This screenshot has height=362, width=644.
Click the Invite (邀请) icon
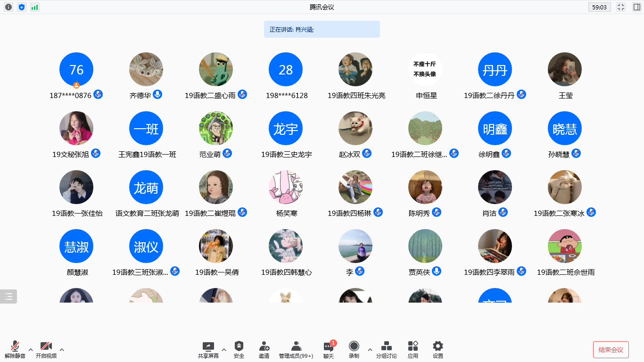click(x=264, y=349)
